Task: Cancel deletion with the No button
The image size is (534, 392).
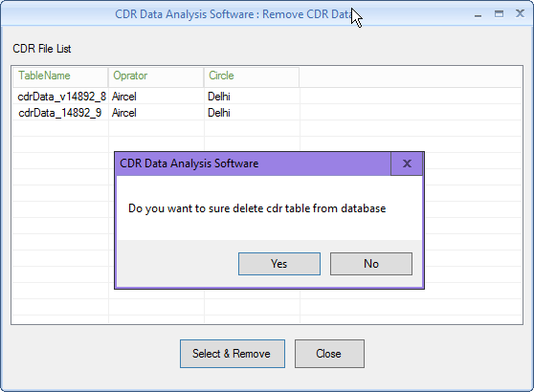Action: [371, 264]
